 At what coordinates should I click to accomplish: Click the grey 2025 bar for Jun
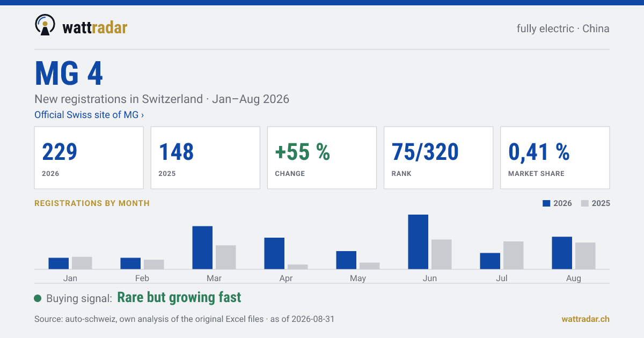pyautogui.click(x=442, y=254)
